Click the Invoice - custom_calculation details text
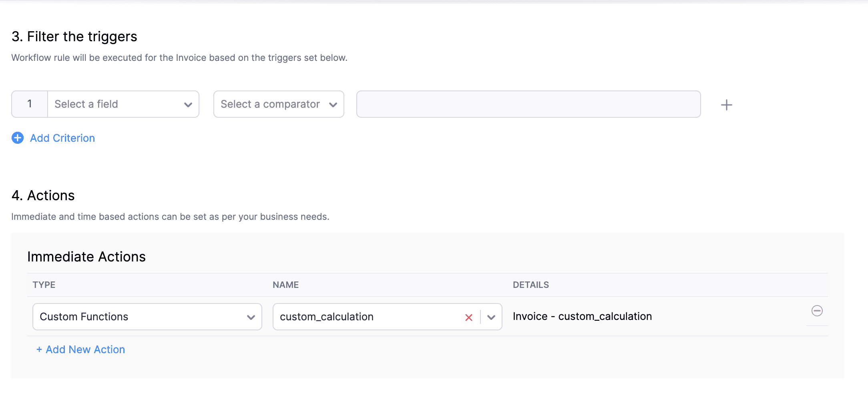Image resolution: width=868 pixels, height=394 pixels. tap(582, 316)
